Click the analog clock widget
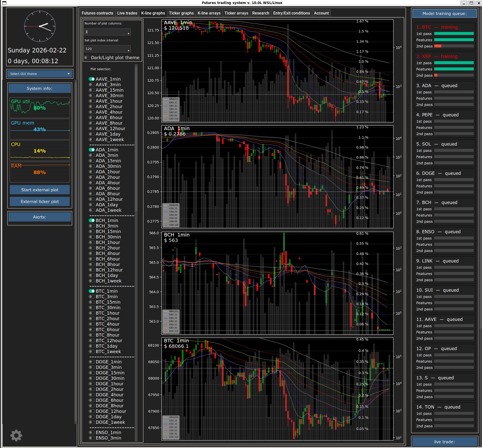This screenshot has width=482, height=448. [x=40, y=26]
